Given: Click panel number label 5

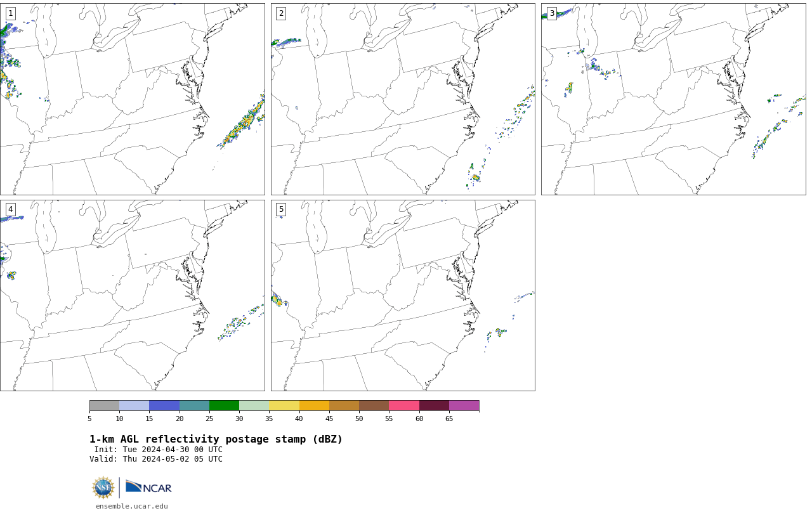Looking at the screenshot, I should (x=281, y=209).
